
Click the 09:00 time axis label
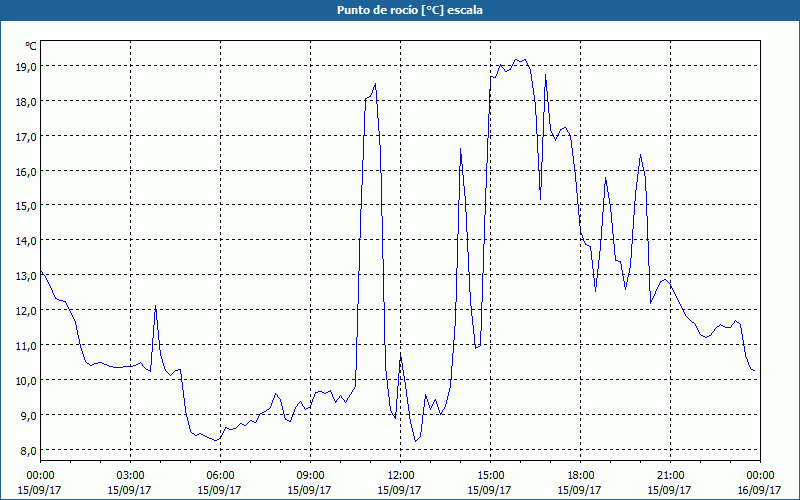click(x=310, y=476)
